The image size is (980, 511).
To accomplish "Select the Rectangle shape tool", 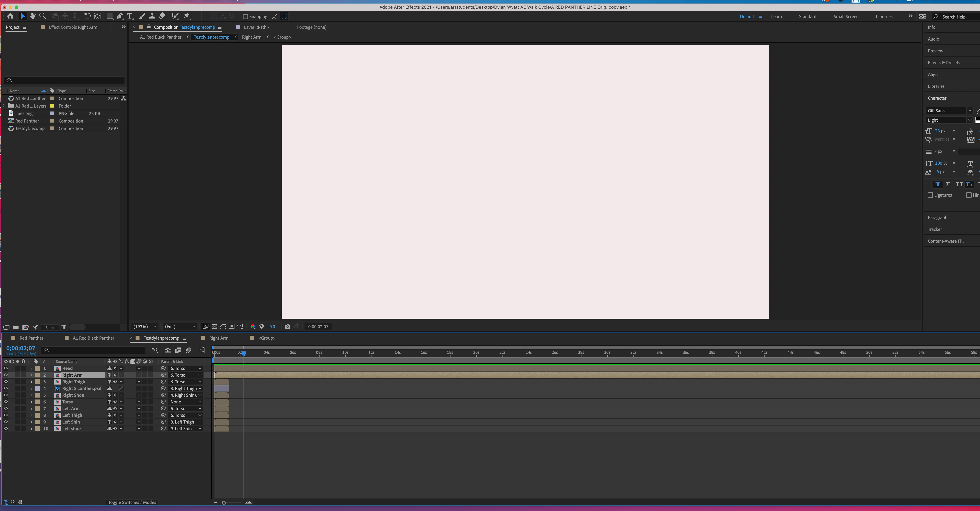I will [x=110, y=16].
